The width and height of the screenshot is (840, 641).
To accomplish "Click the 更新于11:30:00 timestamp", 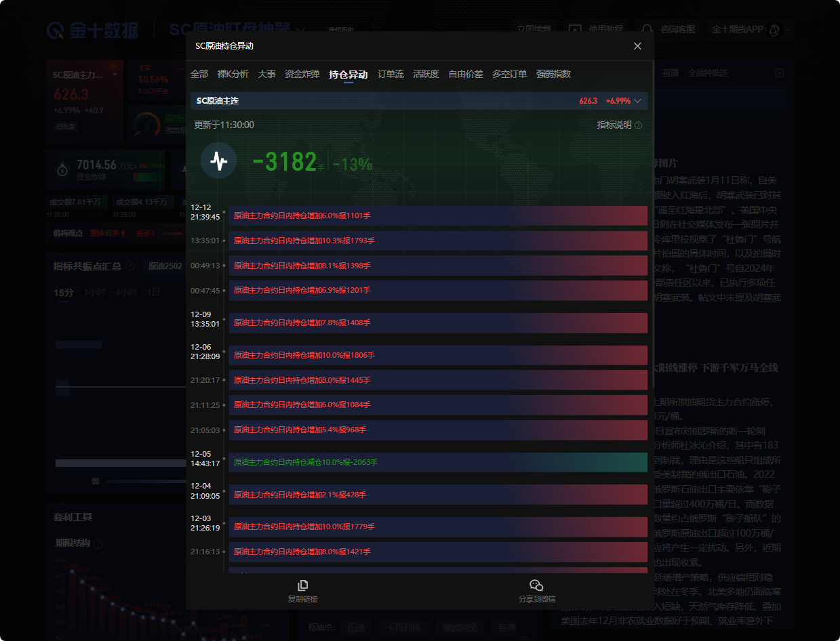I will point(224,125).
